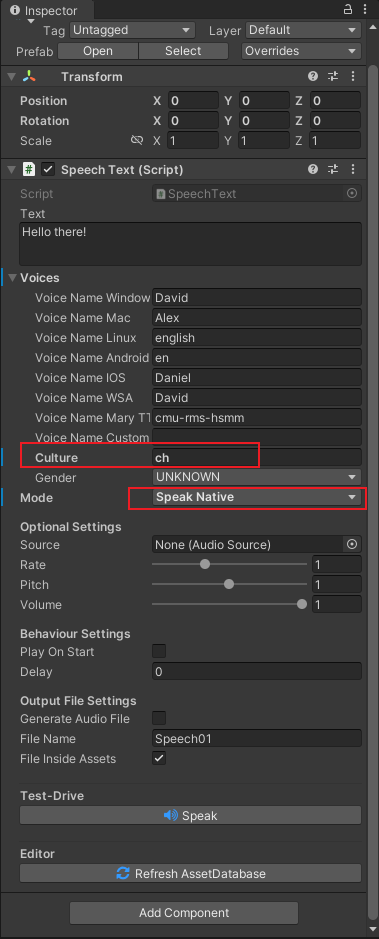Image resolution: width=379 pixels, height=939 pixels.
Task: Click the Voice Name Windows field
Action: 257,297
